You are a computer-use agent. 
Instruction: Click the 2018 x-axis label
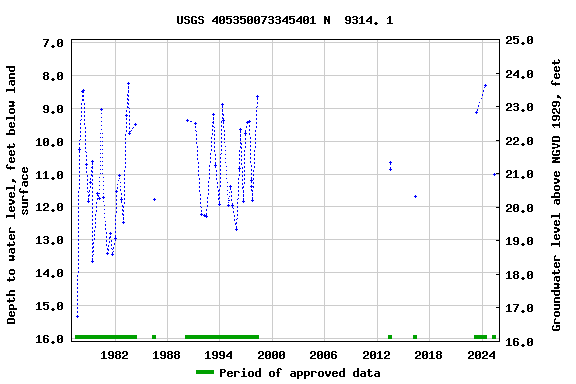(x=429, y=355)
